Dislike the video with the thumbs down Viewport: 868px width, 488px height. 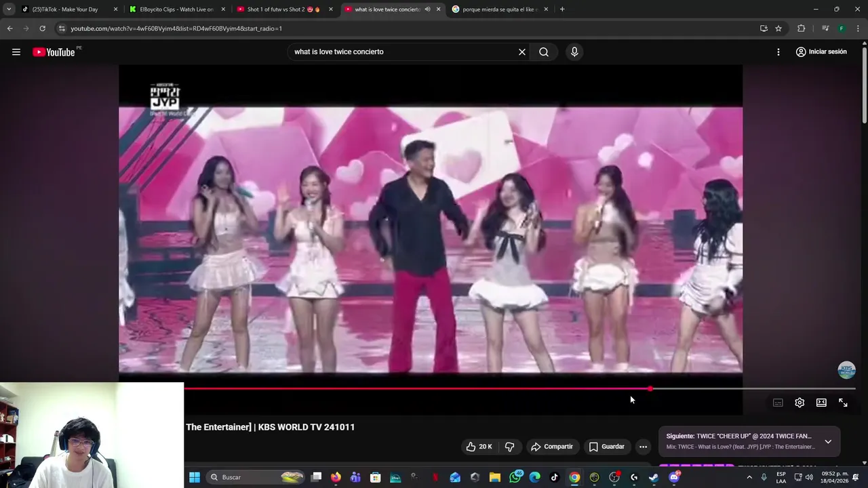509,447
